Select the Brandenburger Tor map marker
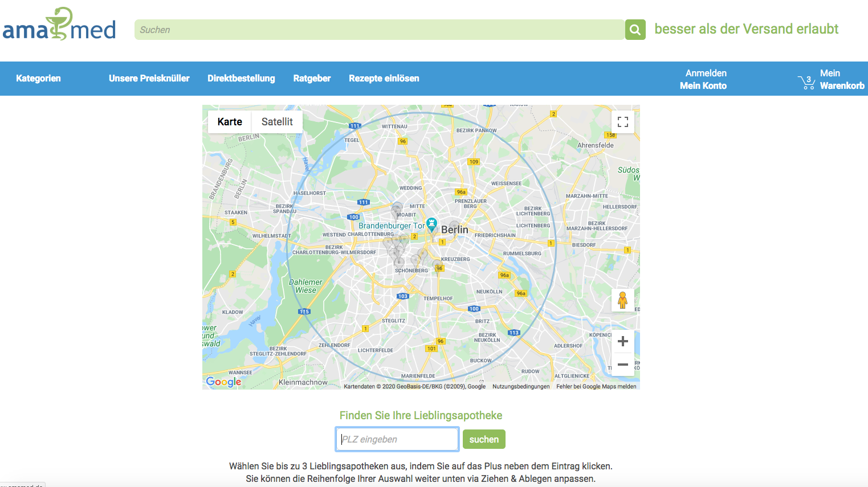This screenshot has height=487, width=868. (x=432, y=224)
